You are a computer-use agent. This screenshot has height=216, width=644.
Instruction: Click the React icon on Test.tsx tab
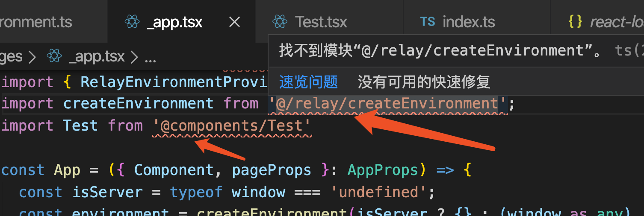[x=280, y=22]
